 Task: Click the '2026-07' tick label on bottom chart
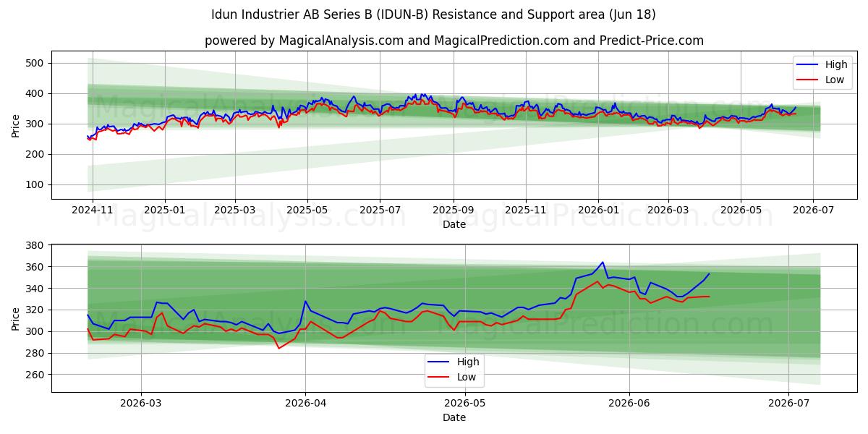788,403
